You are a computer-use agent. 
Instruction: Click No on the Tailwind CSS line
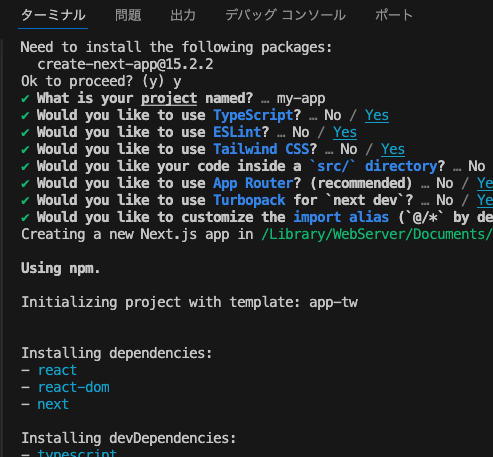pos(349,149)
